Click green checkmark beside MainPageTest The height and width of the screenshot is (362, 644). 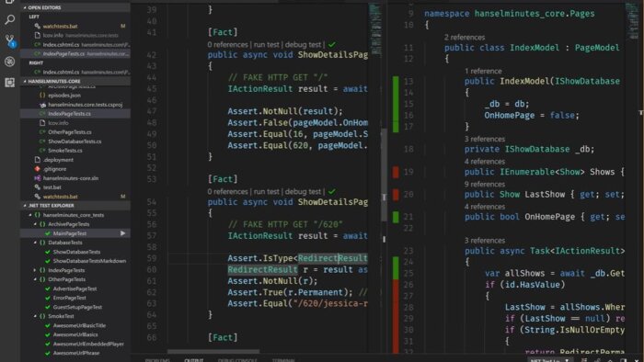pyautogui.click(x=48, y=233)
